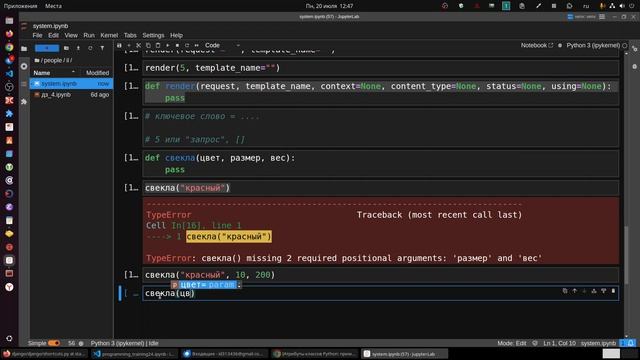Select system.ipynb in the file list
This screenshot has height=360, width=640.
(71, 84)
